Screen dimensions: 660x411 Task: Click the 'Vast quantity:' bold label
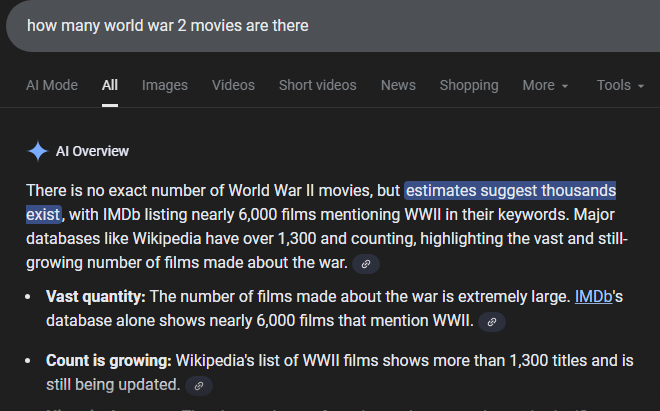[x=96, y=297]
